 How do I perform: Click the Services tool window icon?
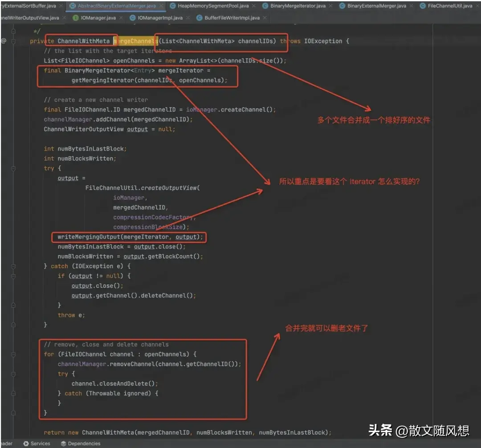click(x=26, y=444)
